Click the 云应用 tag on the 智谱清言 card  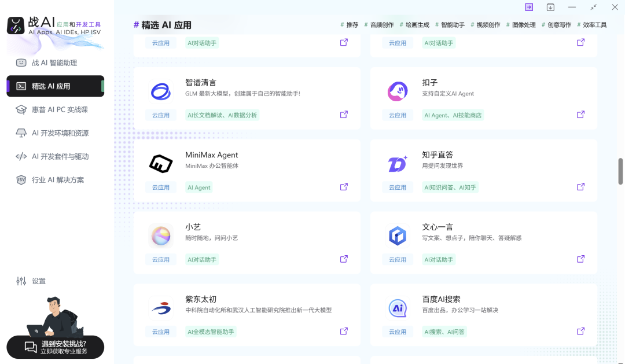pos(160,115)
